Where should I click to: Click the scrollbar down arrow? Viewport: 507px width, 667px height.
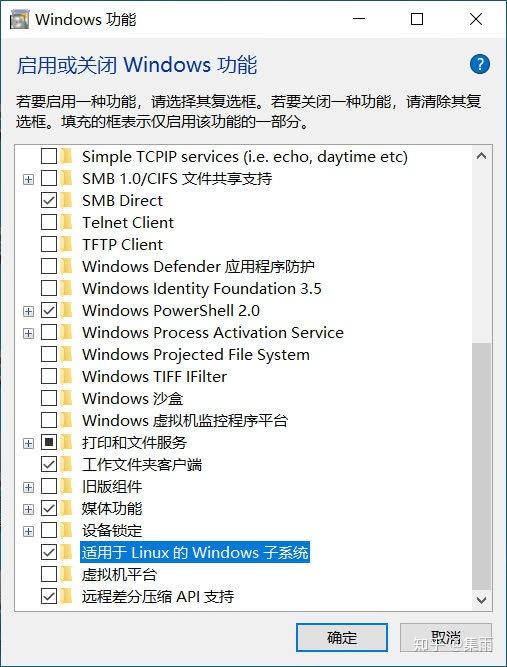(x=481, y=600)
